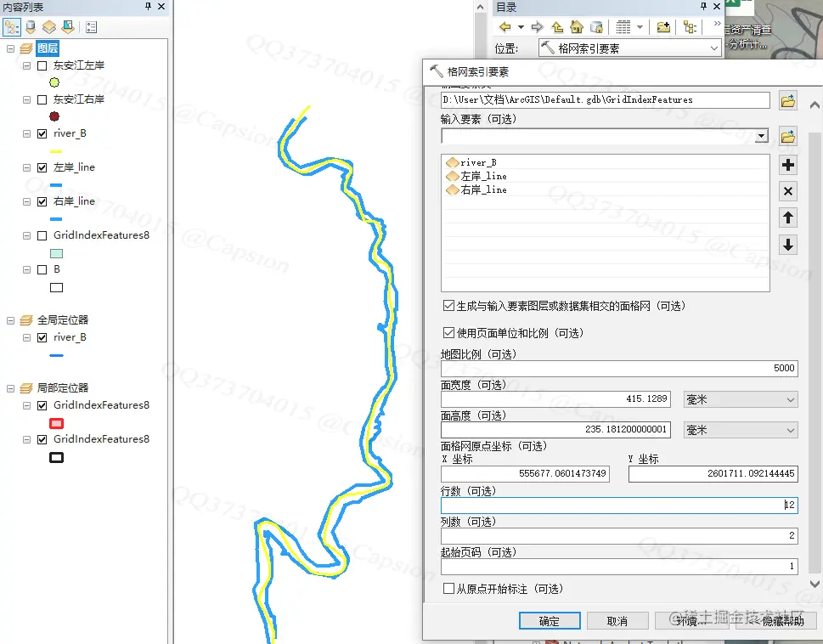Image resolution: width=823 pixels, height=644 pixels.
Task: Collapse the 图层 data frame
Action: point(10,48)
